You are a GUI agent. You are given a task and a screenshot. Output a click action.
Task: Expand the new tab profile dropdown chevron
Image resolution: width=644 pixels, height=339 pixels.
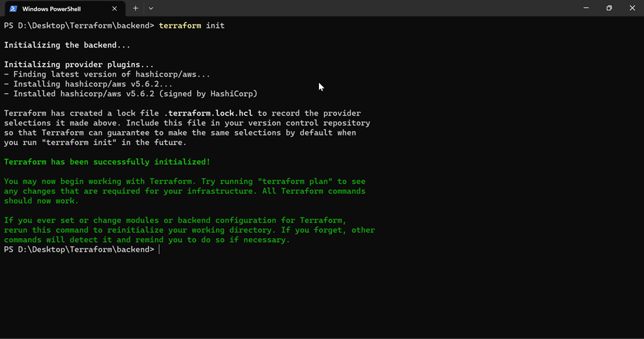point(151,8)
